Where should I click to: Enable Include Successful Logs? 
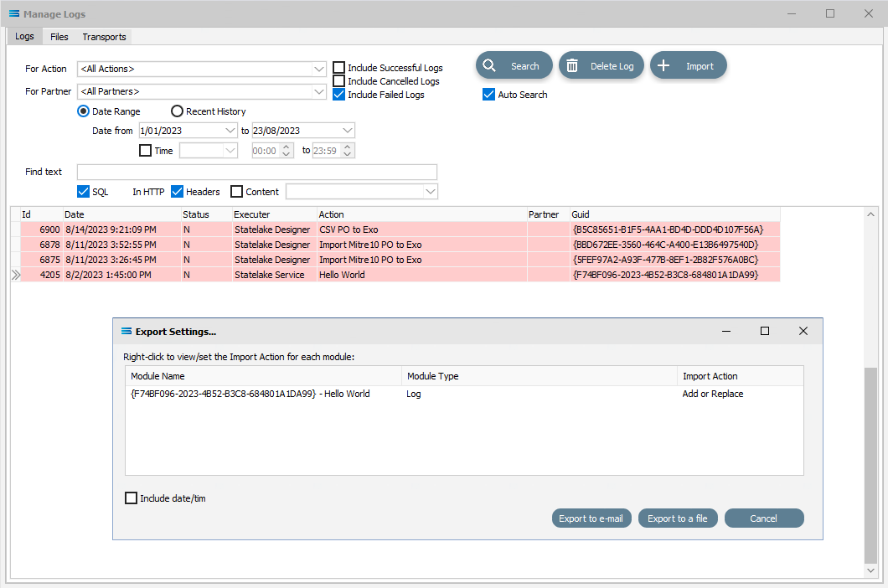click(x=338, y=67)
